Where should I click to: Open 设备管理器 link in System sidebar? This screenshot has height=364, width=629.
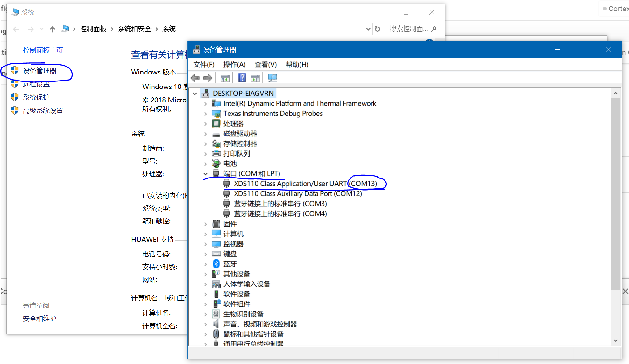39,71
